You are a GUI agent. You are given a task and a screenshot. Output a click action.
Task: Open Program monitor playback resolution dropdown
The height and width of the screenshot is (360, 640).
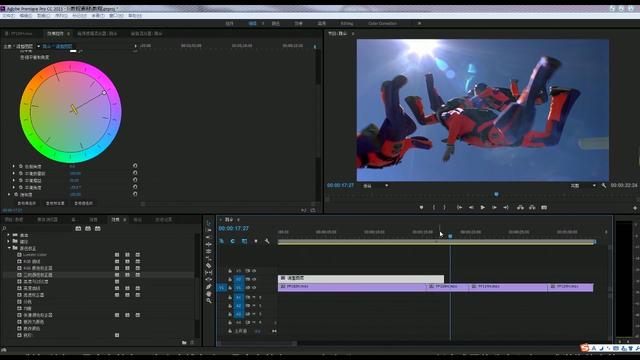pyautogui.click(x=583, y=186)
